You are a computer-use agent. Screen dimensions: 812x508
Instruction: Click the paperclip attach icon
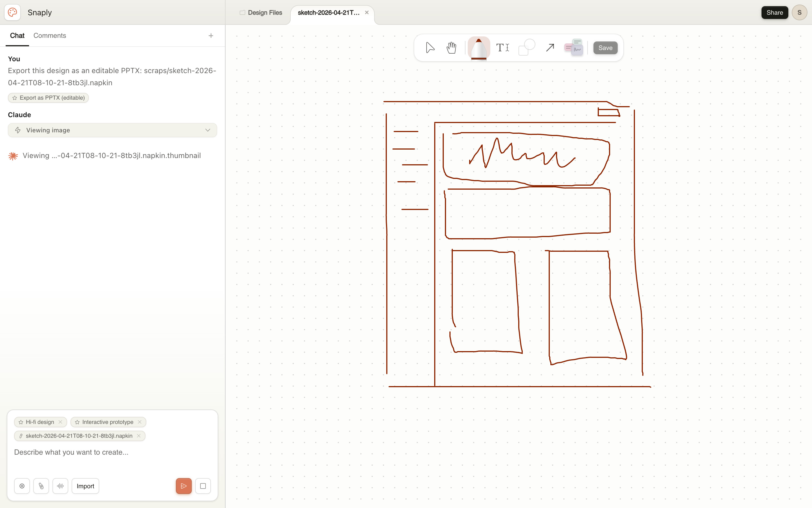[41, 486]
